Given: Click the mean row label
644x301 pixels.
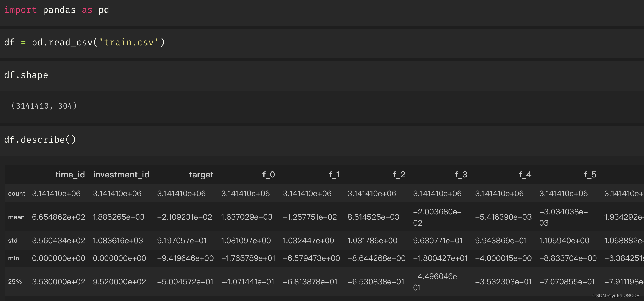Looking at the screenshot, I should (16, 217).
